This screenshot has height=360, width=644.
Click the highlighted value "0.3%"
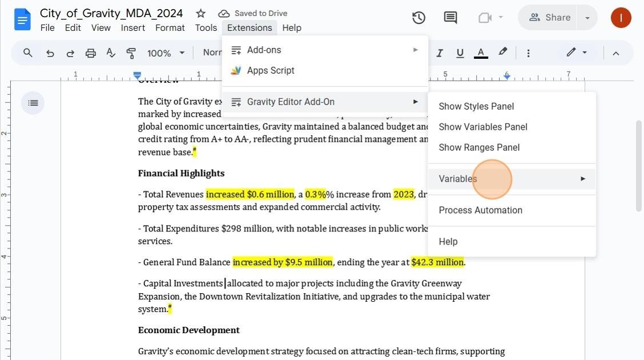pos(315,194)
